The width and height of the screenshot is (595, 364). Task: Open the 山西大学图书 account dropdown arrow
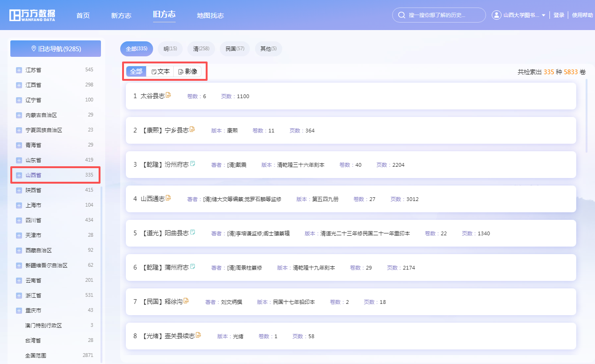543,15
